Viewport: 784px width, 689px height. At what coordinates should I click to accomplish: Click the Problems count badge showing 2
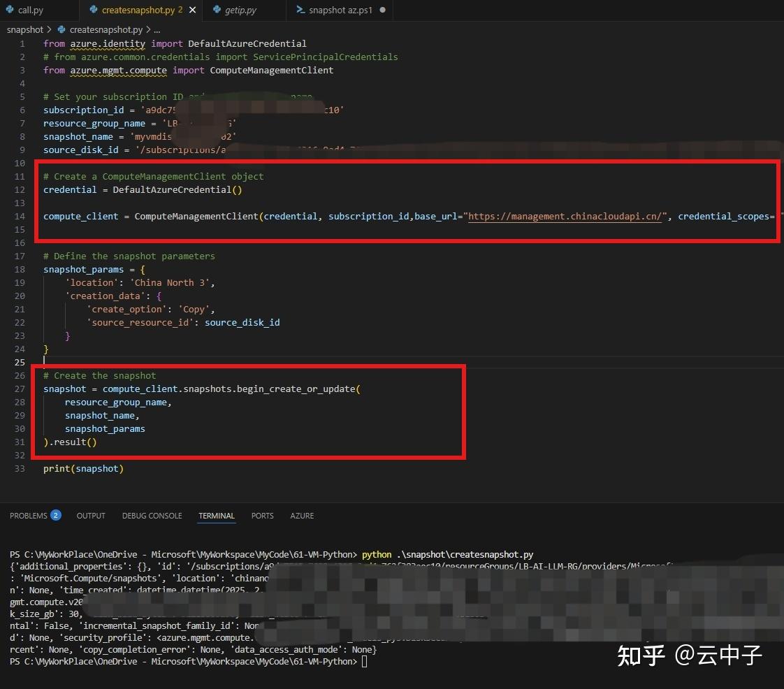[x=55, y=515]
